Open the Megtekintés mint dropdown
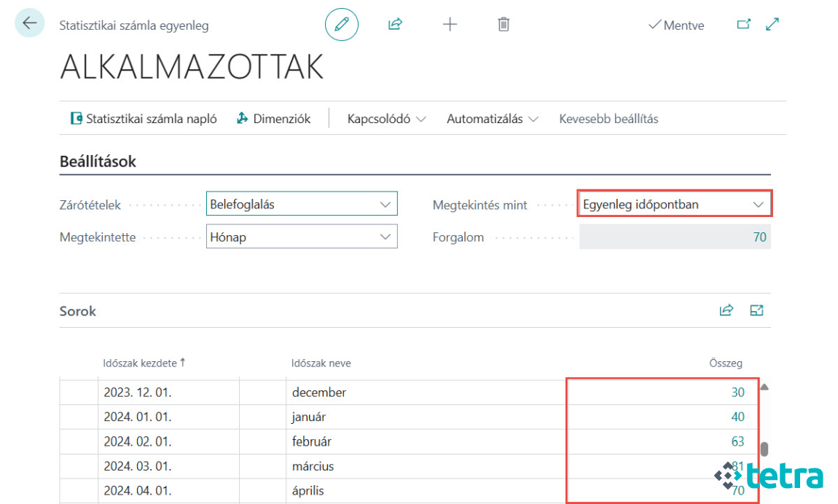This screenshot has height=504, width=838. 759,204
